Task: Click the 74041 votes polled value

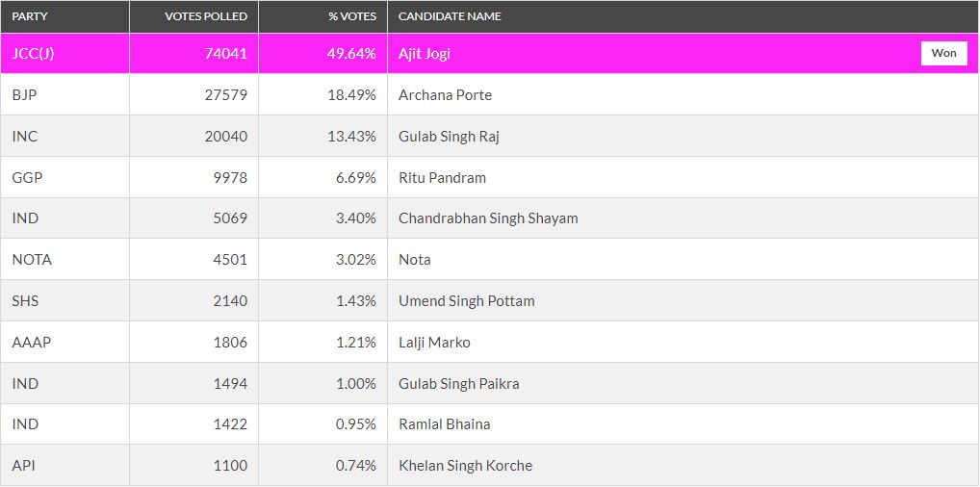Action: [x=225, y=54]
